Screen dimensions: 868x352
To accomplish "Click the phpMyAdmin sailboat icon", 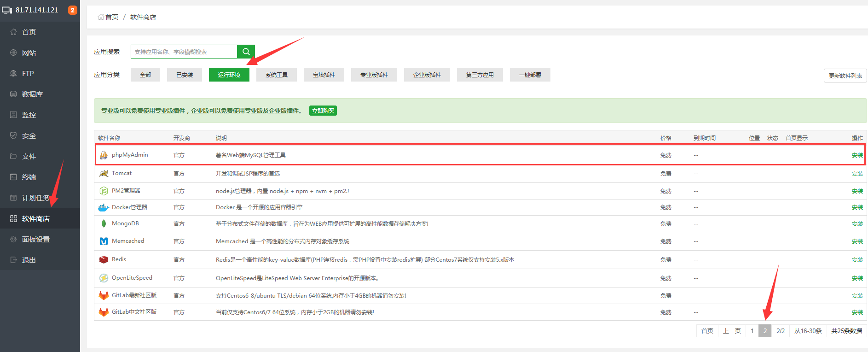I will [x=104, y=155].
